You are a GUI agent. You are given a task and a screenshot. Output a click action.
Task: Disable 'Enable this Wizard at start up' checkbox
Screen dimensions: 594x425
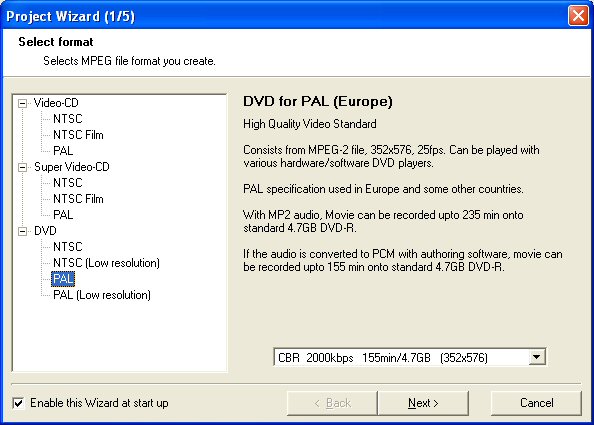coord(18,403)
